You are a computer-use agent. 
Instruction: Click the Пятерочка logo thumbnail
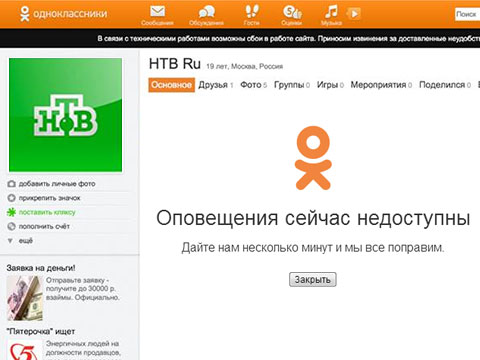(25, 350)
